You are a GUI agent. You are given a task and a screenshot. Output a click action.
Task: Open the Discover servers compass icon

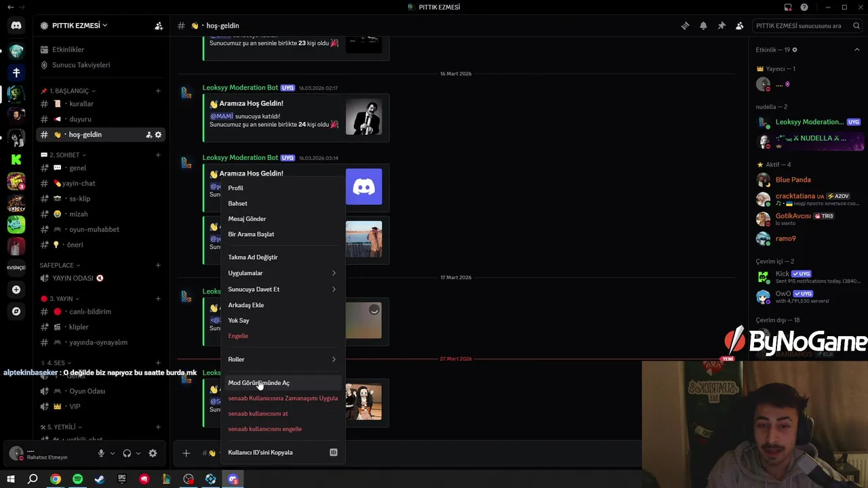pos(16,311)
